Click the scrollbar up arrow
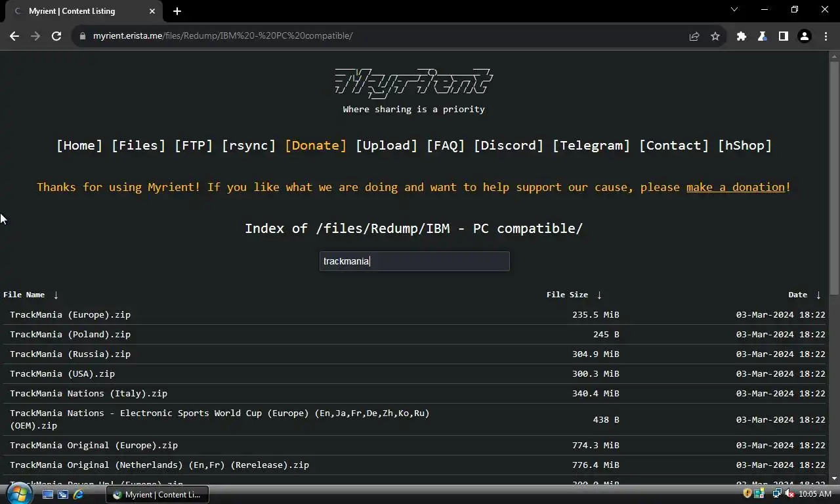Viewport: 840px width, 504px height. point(834,56)
